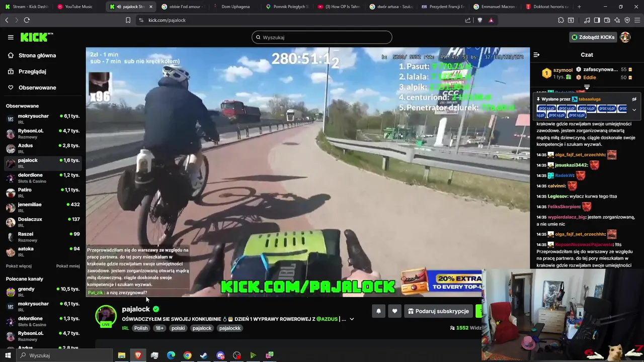Screen dimensions: 644x362
Task: Open Obserwowane in sidebar
Action: click(37, 87)
